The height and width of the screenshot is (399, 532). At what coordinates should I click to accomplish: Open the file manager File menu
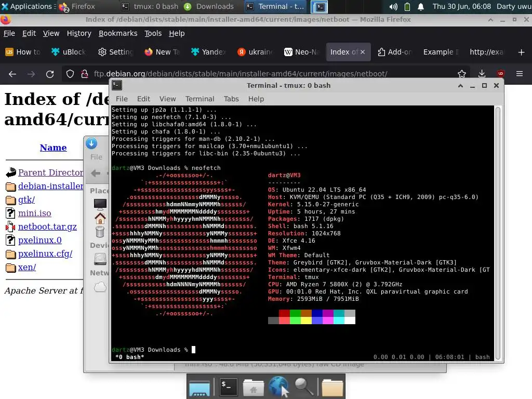tap(96, 157)
